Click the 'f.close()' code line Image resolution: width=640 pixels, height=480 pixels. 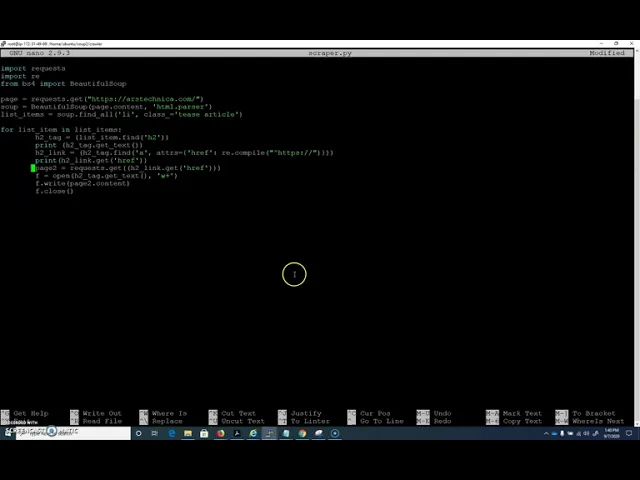[54, 191]
